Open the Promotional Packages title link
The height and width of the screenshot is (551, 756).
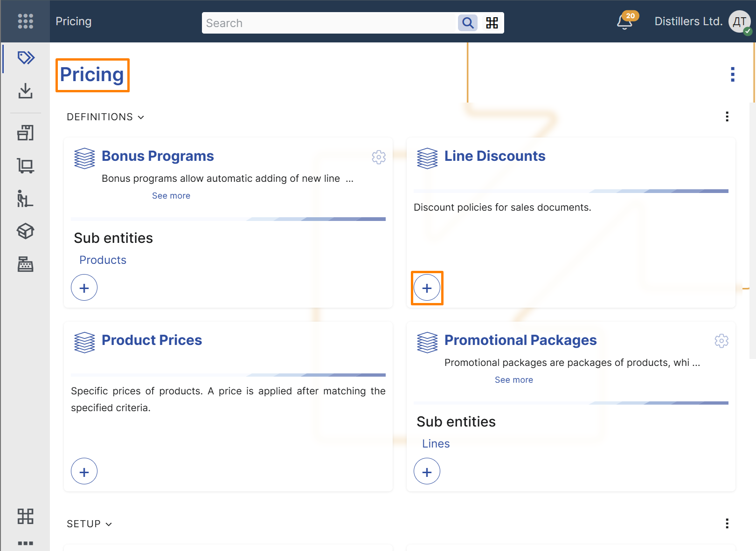[520, 340]
